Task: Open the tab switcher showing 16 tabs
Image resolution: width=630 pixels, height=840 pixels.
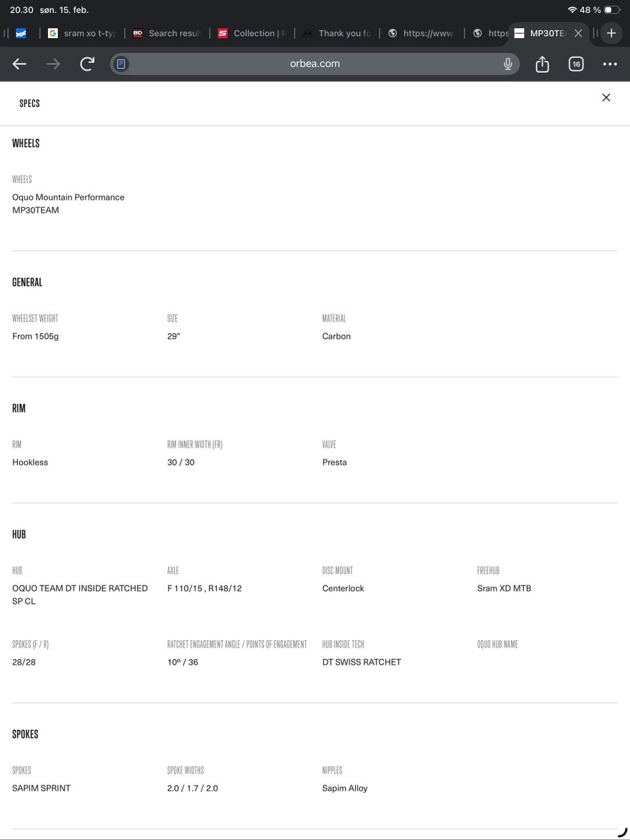Action: click(576, 64)
